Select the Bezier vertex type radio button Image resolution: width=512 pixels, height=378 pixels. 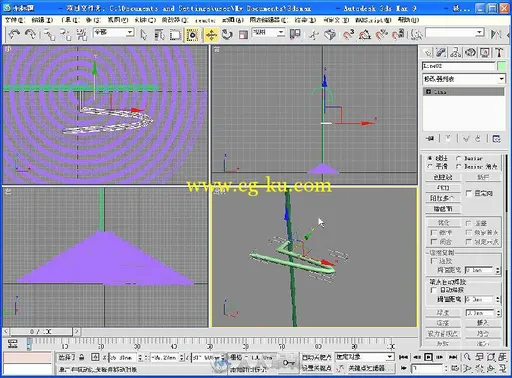(459, 158)
